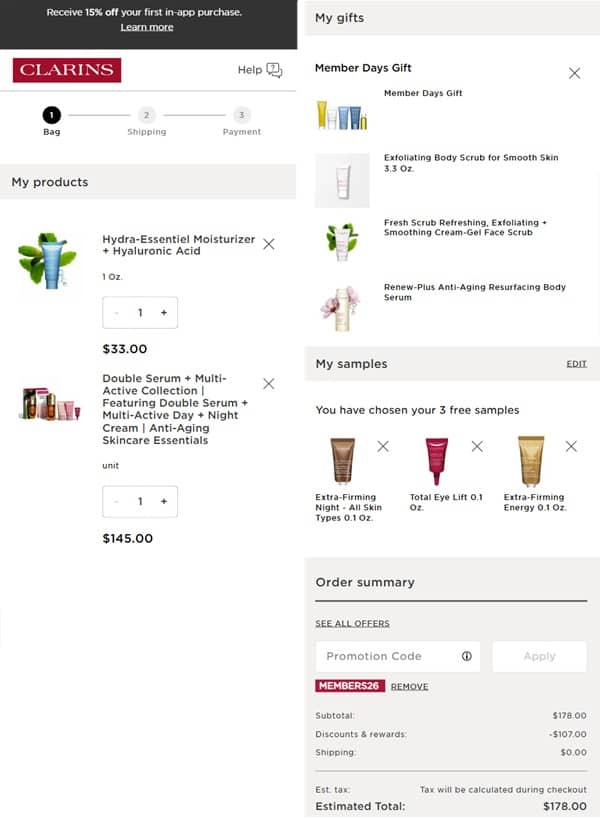Image resolution: width=600 pixels, height=819 pixels.
Task: Open See All Offers link
Action: click(352, 624)
